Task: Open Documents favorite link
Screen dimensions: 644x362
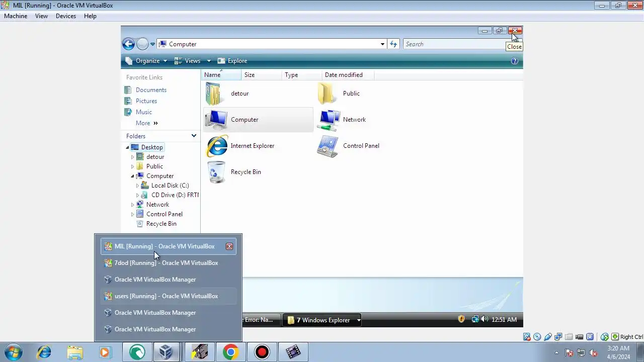Action: click(151, 90)
